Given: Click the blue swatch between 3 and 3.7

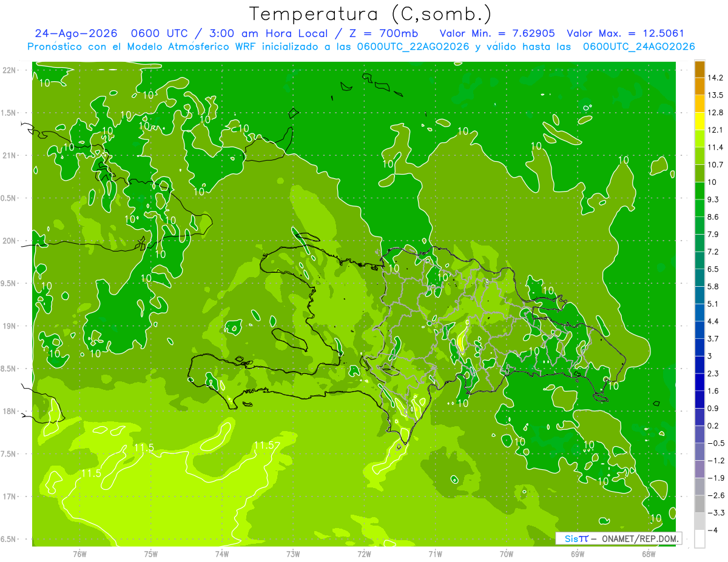Looking at the screenshot, I should (x=699, y=347).
